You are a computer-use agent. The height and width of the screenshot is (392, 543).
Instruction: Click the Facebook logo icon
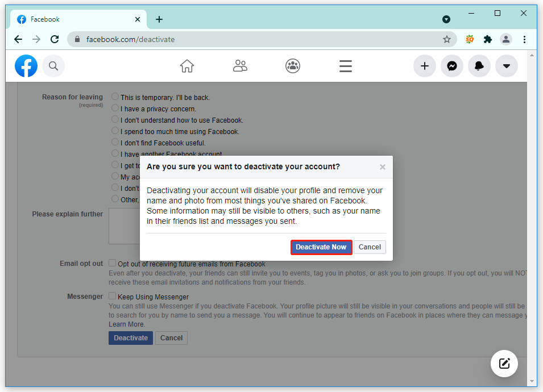click(26, 66)
